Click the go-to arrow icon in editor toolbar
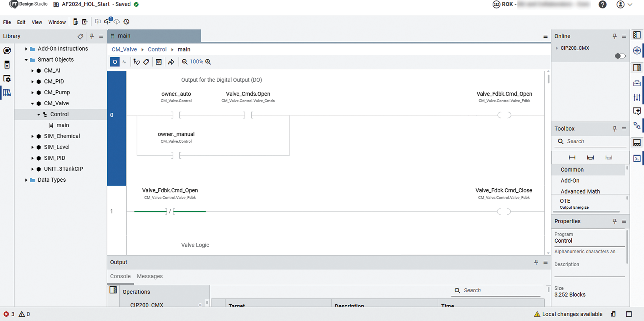This screenshot has height=321, width=644. (171, 62)
